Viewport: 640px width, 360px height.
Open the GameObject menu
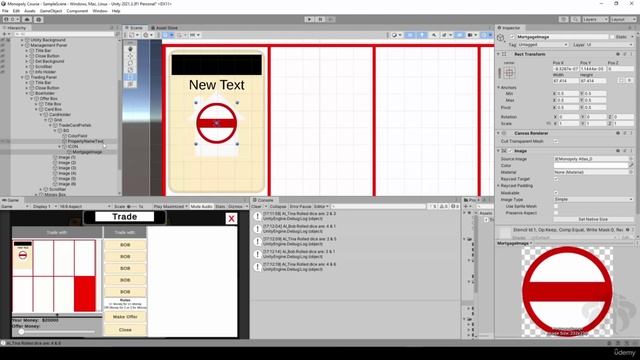click(51, 11)
